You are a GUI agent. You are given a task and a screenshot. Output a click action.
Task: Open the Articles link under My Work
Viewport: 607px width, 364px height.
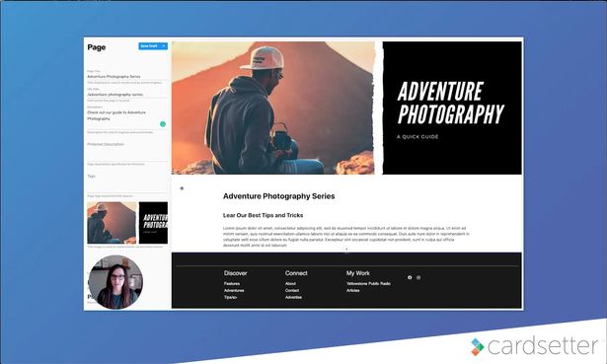352,290
